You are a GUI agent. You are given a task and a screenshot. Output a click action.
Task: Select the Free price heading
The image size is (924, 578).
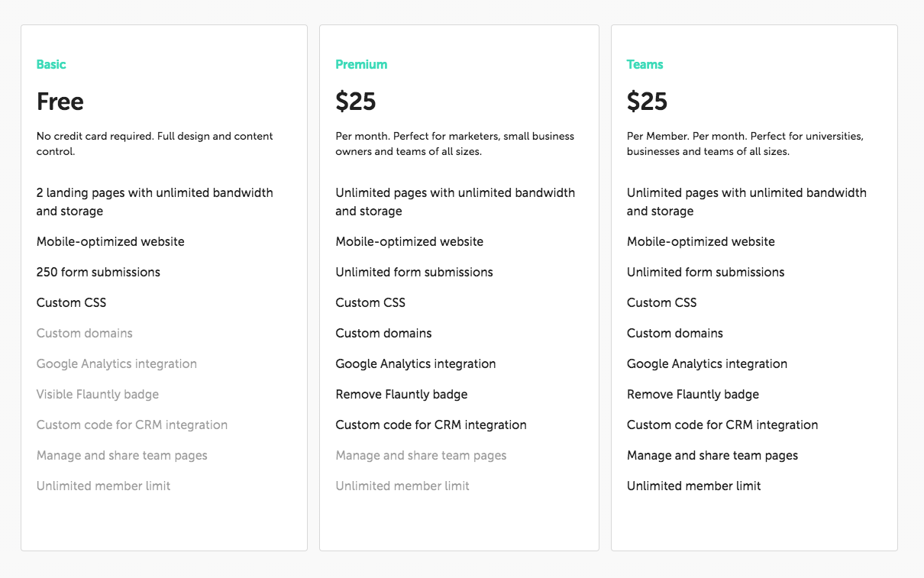click(60, 102)
